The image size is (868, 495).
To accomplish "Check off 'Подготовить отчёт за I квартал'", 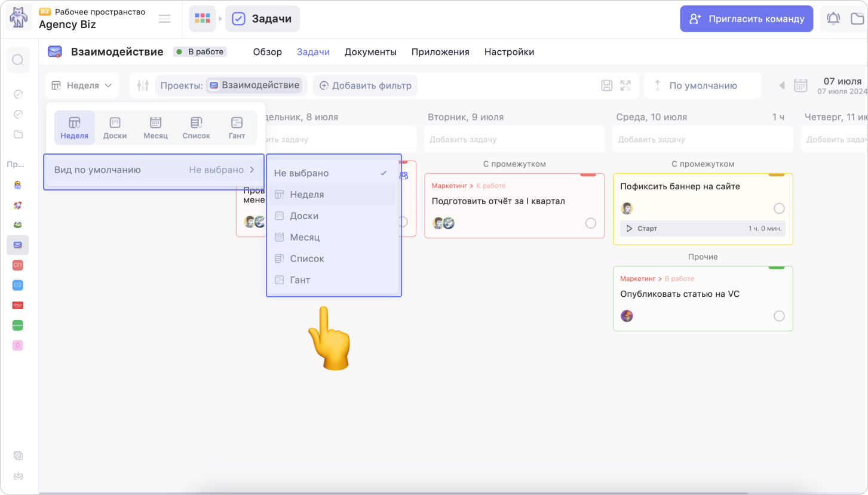I will tap(591, 223).
